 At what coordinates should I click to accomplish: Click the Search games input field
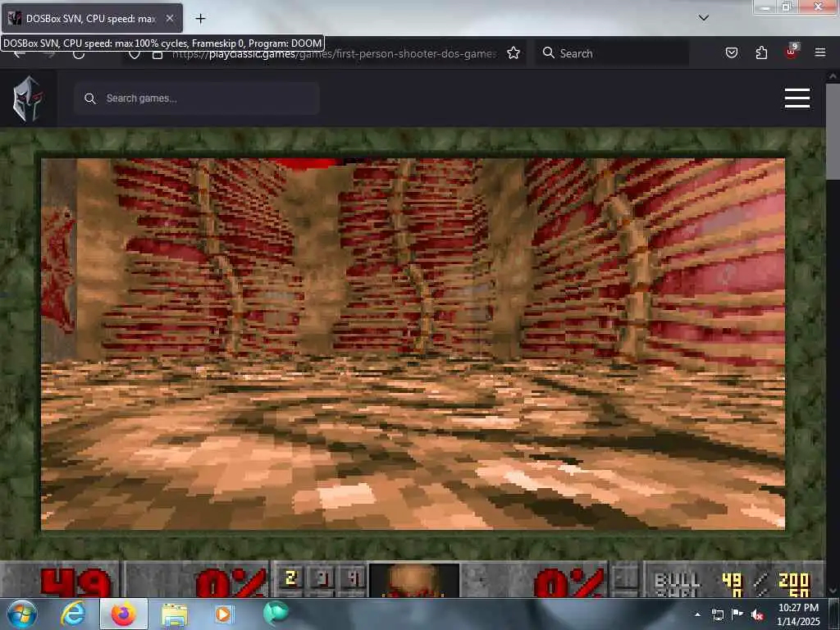(197, 98)
